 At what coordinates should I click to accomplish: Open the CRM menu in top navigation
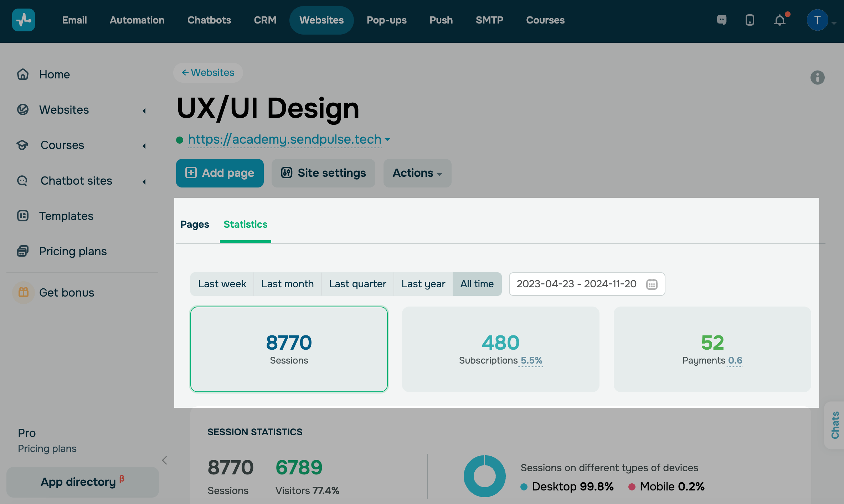[x=265, y=20]
